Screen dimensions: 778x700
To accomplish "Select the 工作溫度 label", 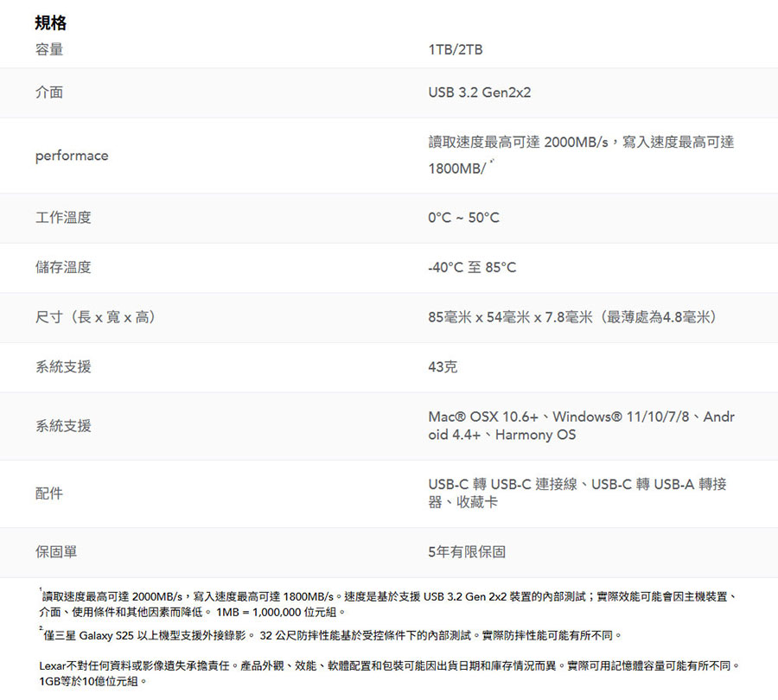I will (x=63, y=217).
